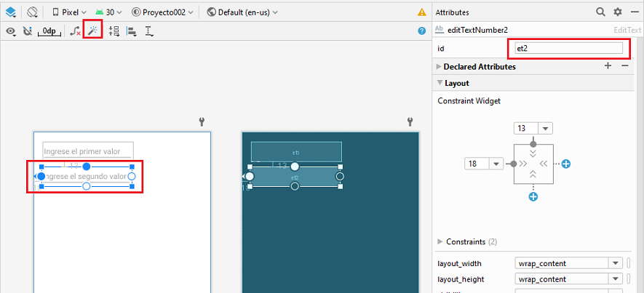Click the id field containing et2
Viewport: 644px width, 293px height.
[x=569, y=49]
